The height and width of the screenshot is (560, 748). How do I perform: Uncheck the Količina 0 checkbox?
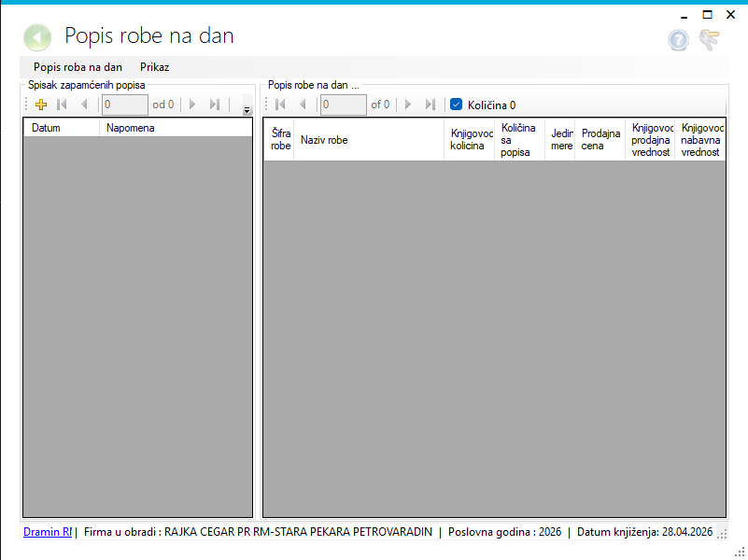(456, 105)
